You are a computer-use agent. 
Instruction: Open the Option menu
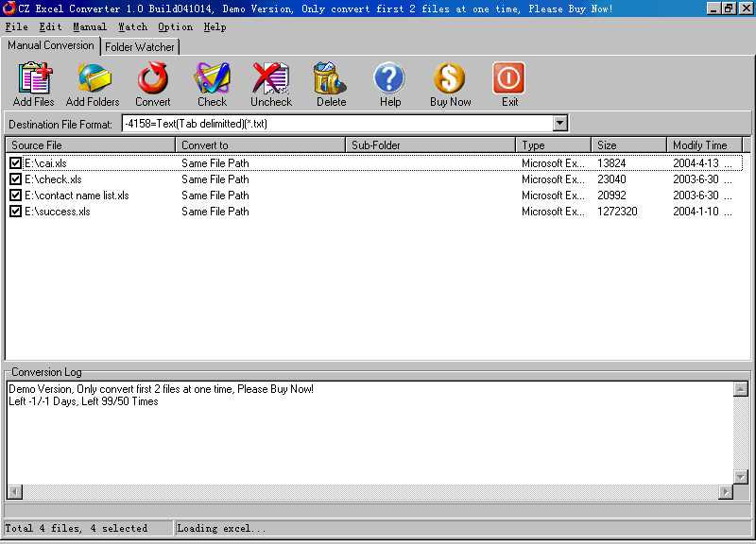coord(175,27)
